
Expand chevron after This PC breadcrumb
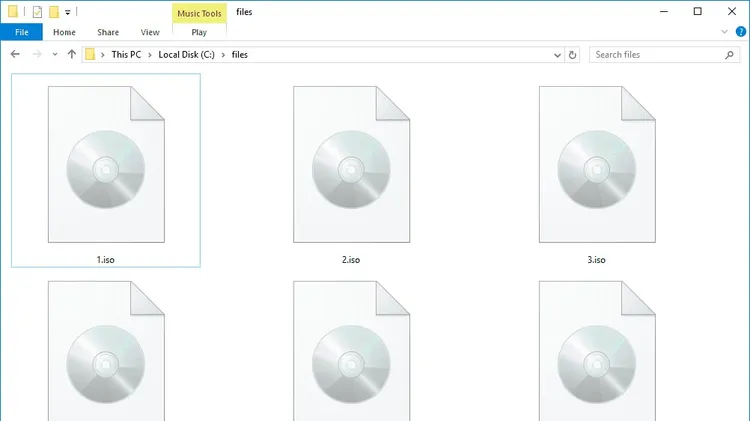150,55
